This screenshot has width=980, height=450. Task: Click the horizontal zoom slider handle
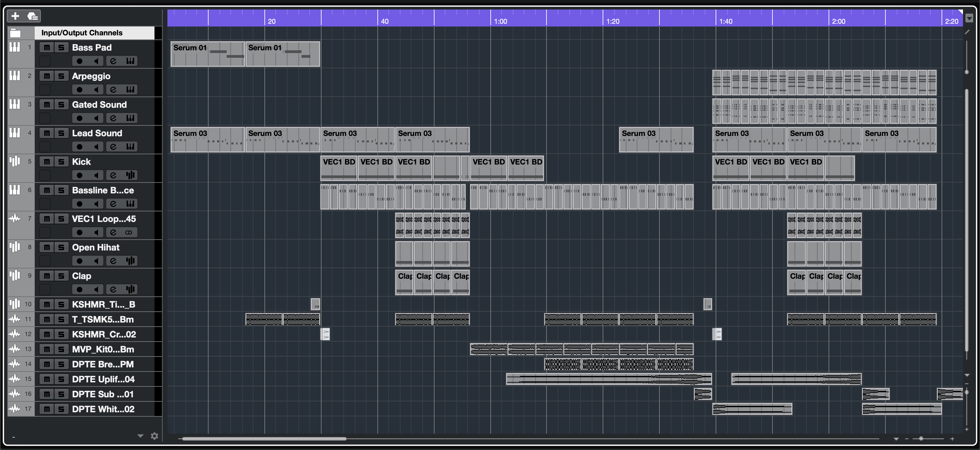(921, 438)
